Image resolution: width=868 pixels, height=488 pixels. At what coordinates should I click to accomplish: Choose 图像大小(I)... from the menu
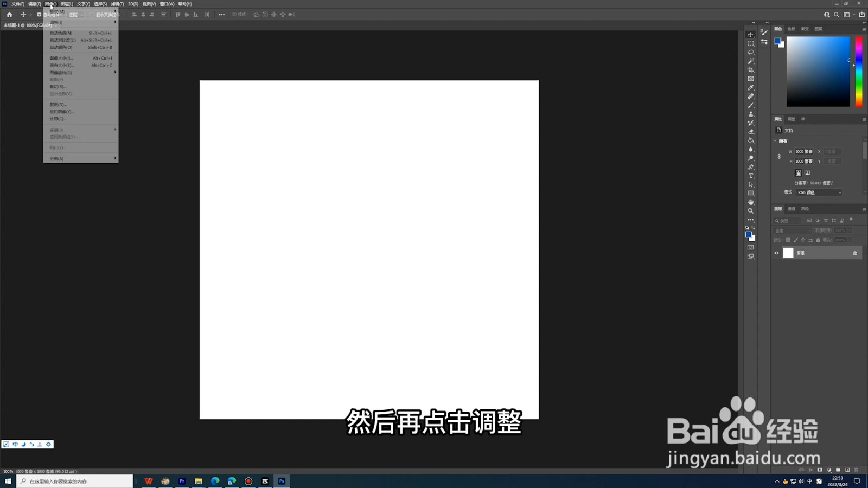[81, 58]
